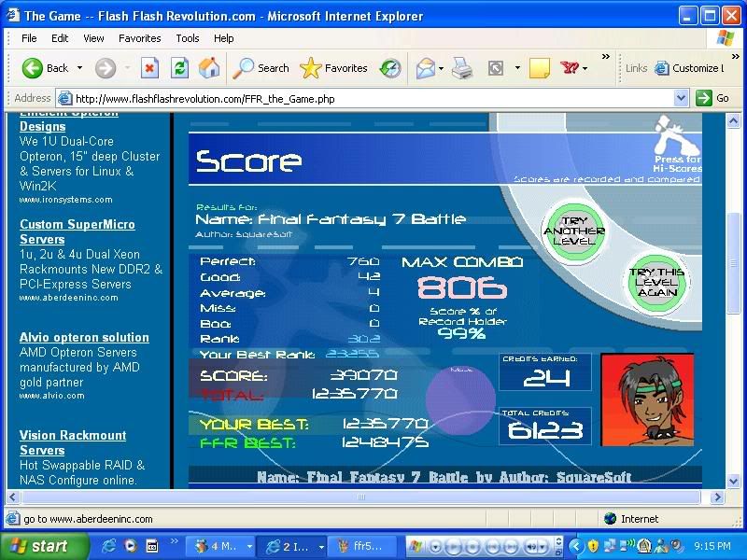Click the yellow note toolbar icon

(x=539, y=68)
